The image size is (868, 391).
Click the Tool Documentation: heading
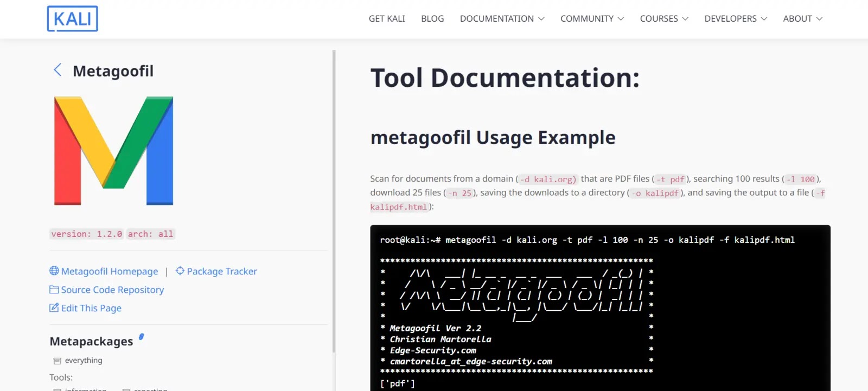pyautogui.click(x=505, y=78)
